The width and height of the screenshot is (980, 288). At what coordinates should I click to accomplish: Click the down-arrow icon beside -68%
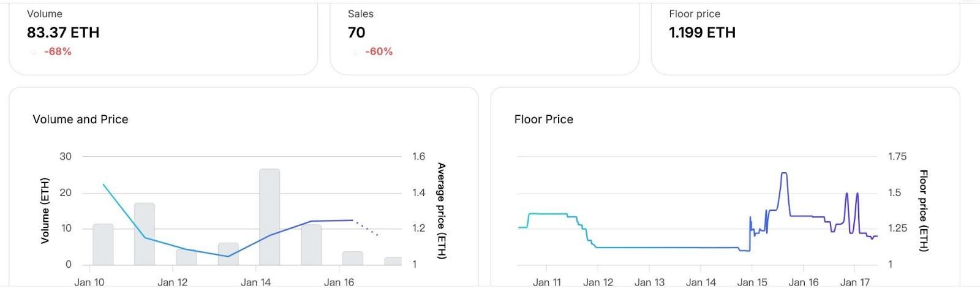click(34, 52)
